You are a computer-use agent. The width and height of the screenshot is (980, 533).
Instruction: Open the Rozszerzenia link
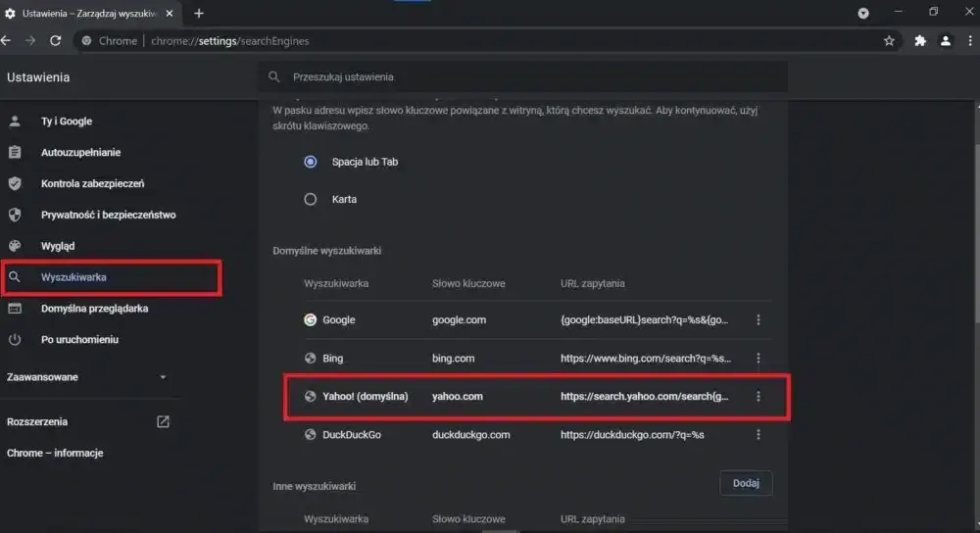pos(37,421)
